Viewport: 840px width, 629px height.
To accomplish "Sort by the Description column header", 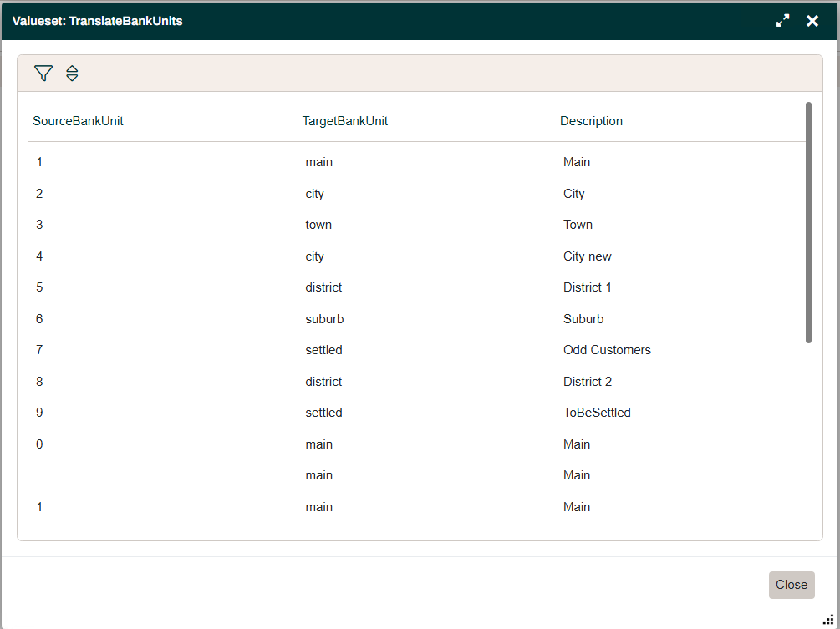I will click(x=591, y=120).
